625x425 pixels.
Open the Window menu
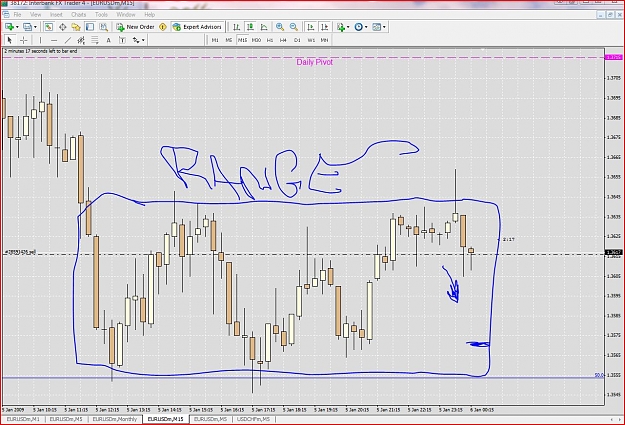pyautogui.click(x=126, y=14)
